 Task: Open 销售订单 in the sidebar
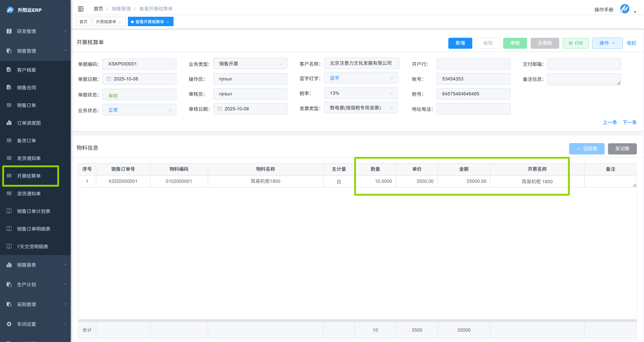pyautogui.click(x=26, y=105)
